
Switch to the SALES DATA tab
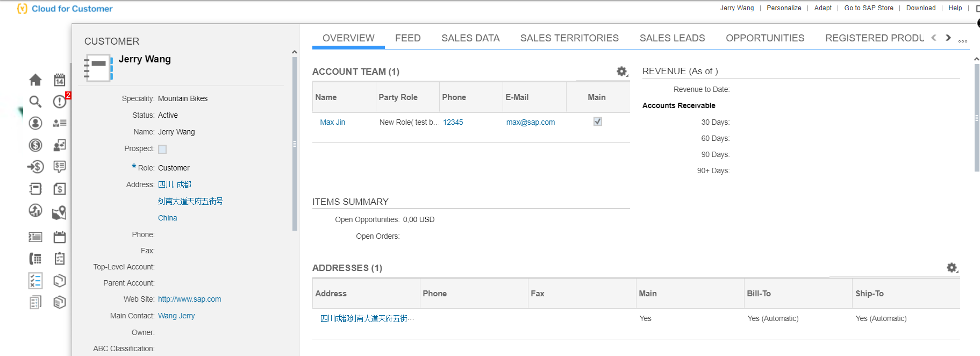click(x=470, y=38)
